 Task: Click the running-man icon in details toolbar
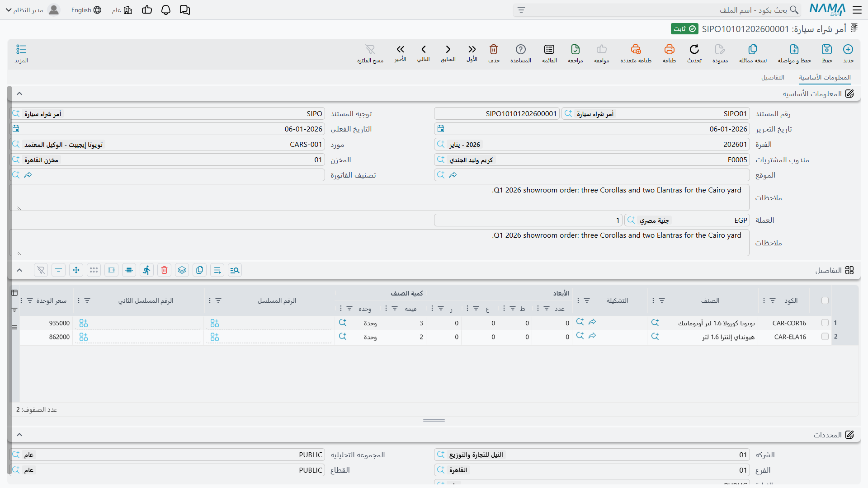tap(147, 270)
